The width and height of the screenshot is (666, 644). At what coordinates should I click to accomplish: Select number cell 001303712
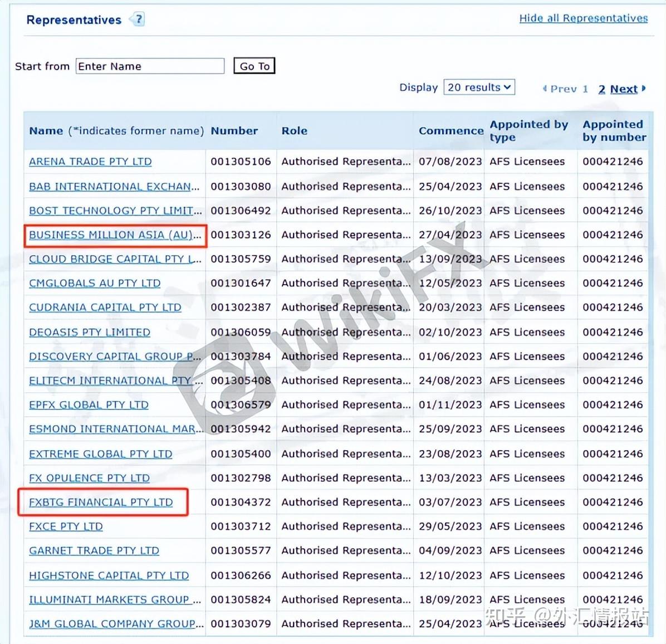pos(241,526)
